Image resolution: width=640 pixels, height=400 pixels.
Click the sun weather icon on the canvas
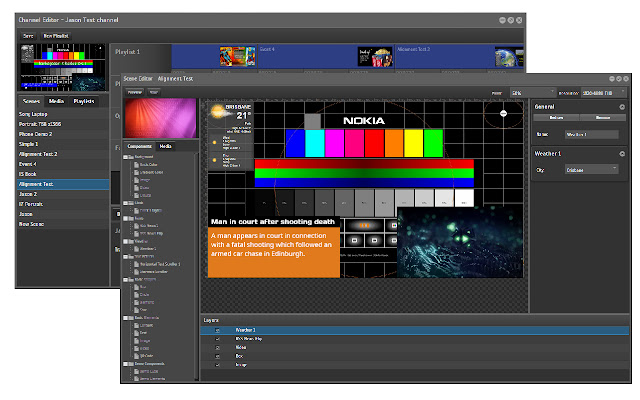tap(218, 111)
